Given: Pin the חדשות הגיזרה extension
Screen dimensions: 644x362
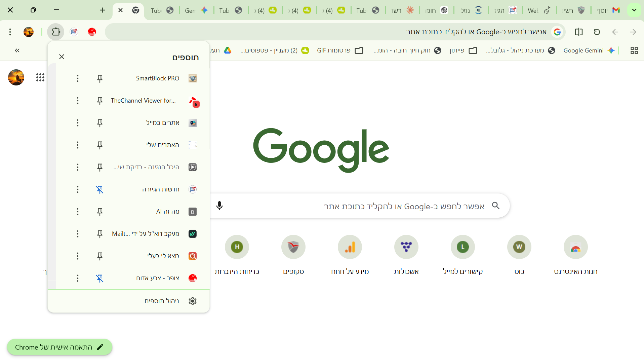Looking at the screenshot, I should (x=100, y=189).
